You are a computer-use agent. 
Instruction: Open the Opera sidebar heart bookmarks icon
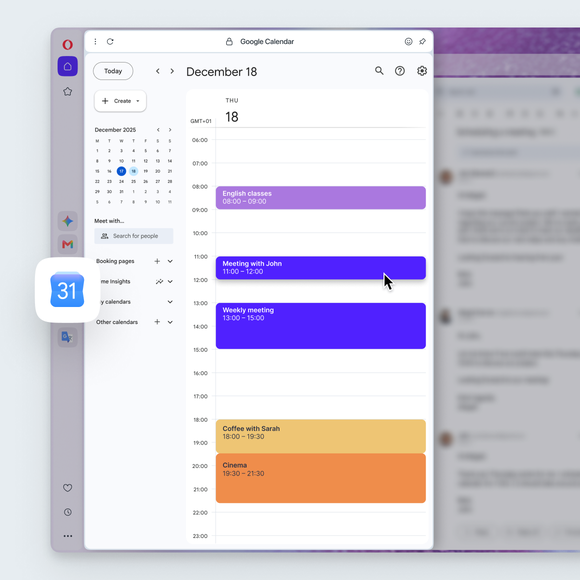tap(68, 488)
